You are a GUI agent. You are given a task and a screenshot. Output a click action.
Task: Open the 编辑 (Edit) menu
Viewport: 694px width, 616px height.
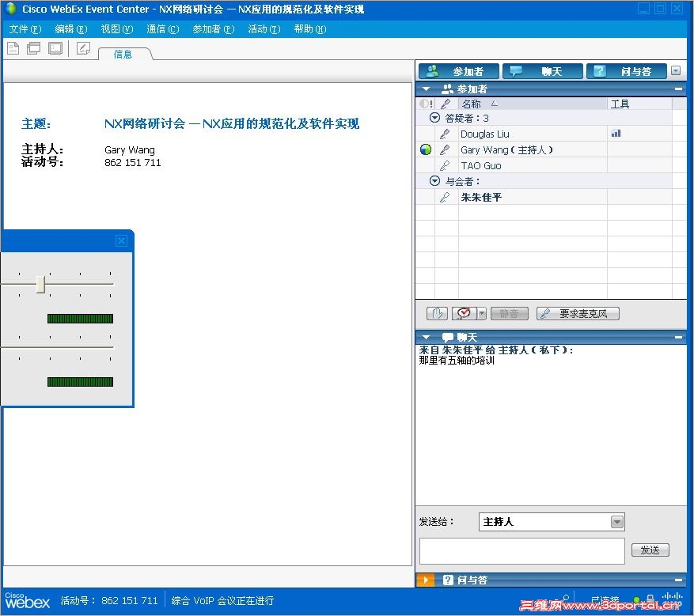coord(70,29)
